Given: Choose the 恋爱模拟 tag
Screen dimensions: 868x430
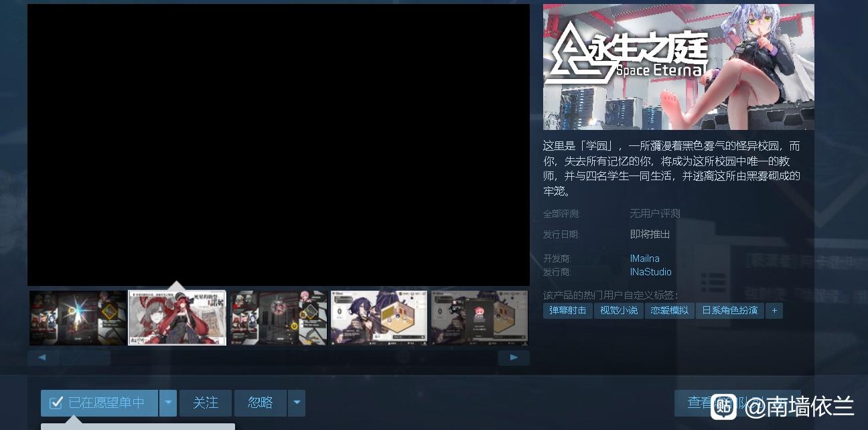Looking at the screenshot, I should [x=670, y=310].
